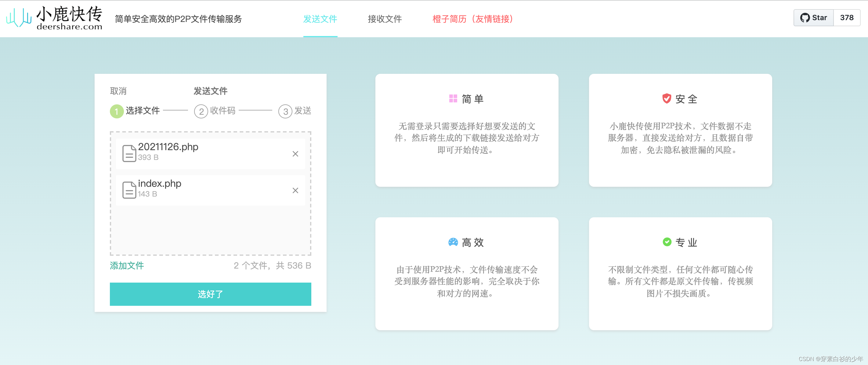
Task: Click the green checkmark icon beside 专业
Action: (x=667, y=242)
